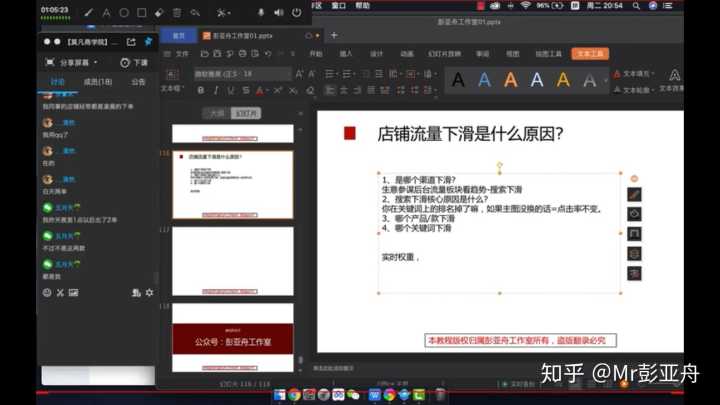This screenshot has width=720, height=405.
Task: Click the 下课 end class button
Action: click(x=134, y=62)
